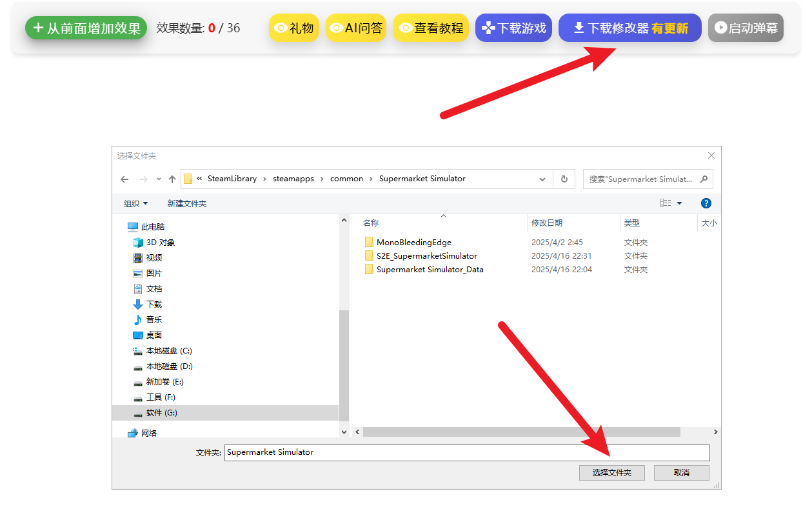Open 礼物 with the eye icon

coord(294,28)
